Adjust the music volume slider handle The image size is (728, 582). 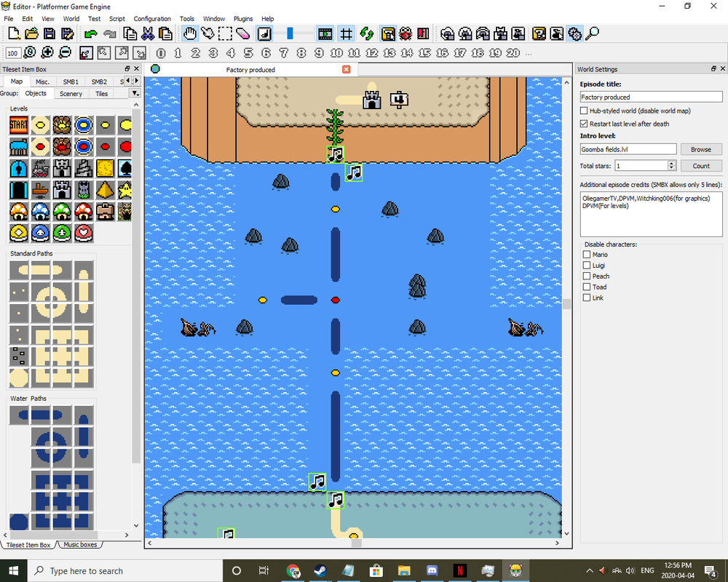point(290,33)
